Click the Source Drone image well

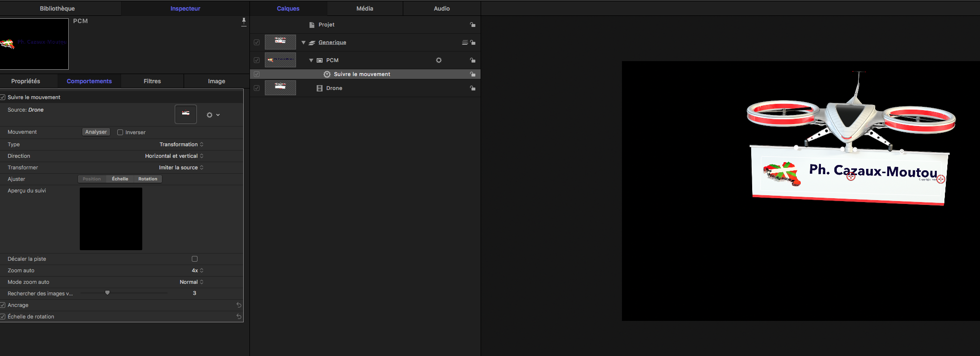click(186, 114)
